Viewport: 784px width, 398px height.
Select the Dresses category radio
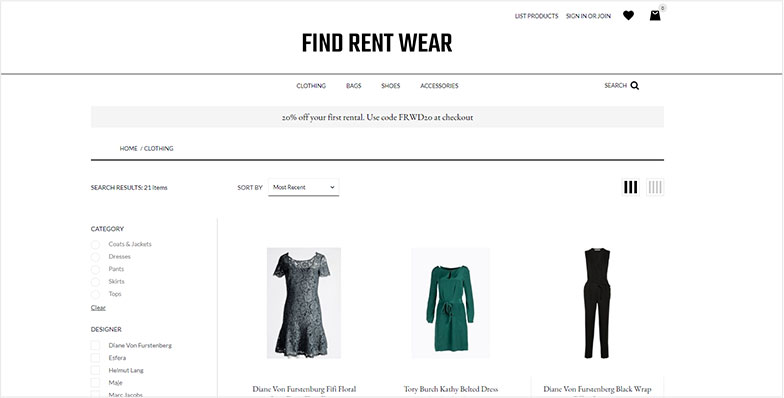(x=95, y=257)
